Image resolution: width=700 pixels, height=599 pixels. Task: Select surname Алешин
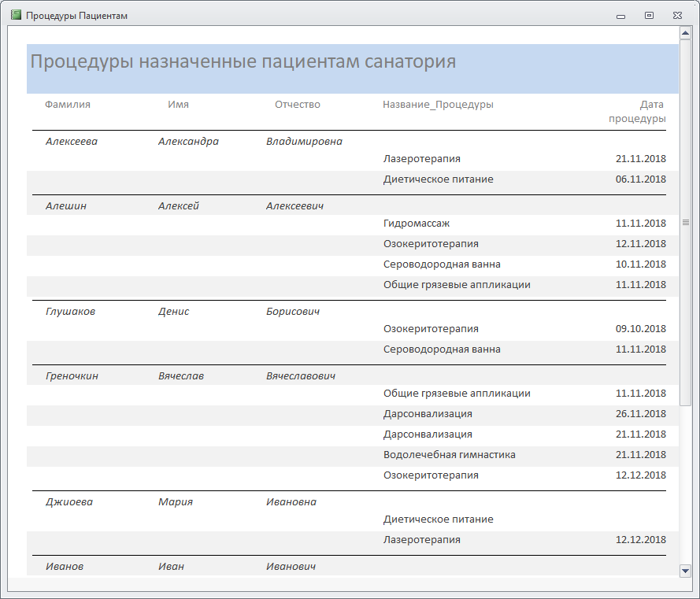coord(66,206)
